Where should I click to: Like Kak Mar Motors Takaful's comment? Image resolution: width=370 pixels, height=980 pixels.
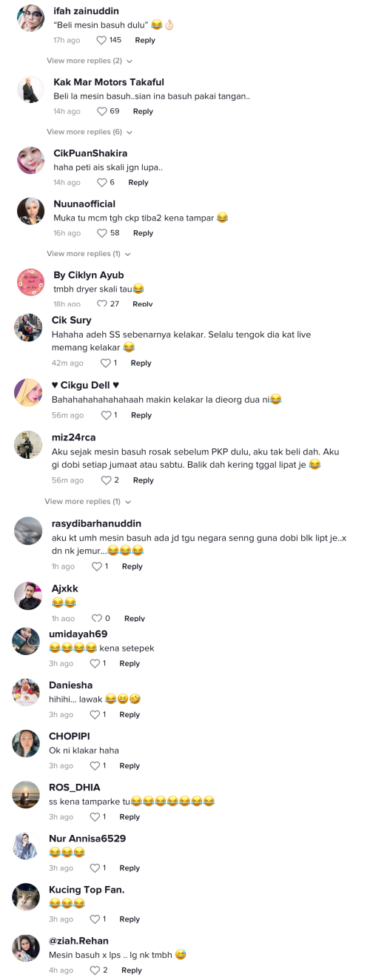click(101, 111)
